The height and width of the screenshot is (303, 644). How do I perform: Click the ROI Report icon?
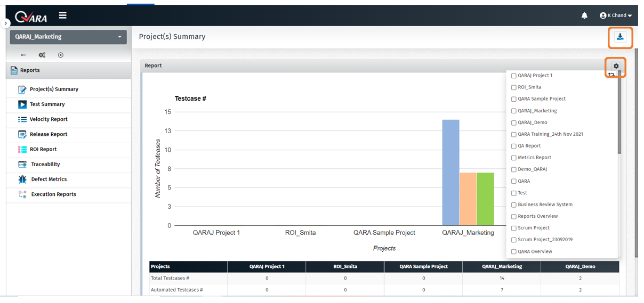(x=22, y=150)
